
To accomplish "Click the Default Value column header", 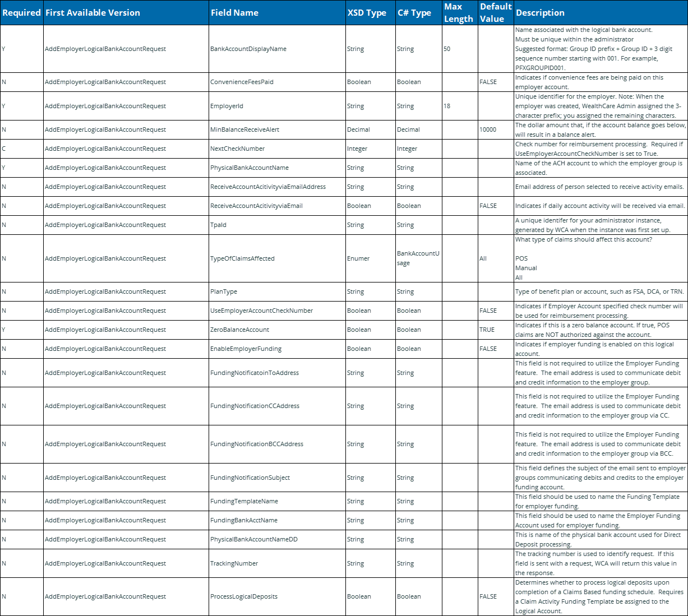I will (496, 12).
